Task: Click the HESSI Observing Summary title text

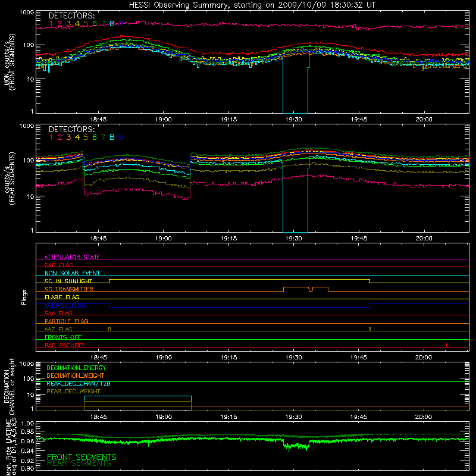Action: [x=252, y=5]
